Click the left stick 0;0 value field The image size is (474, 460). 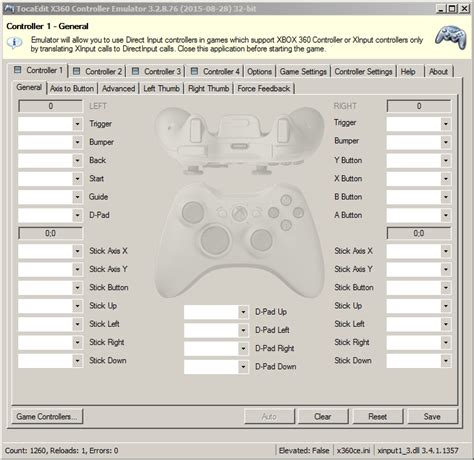tap(50, 233)
